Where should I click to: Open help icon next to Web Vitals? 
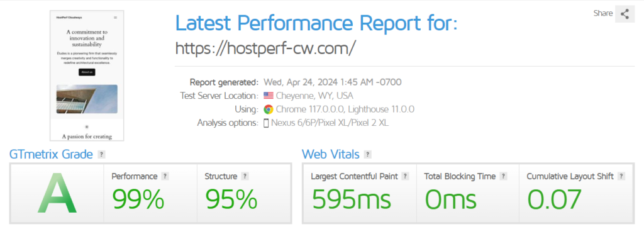pos(367,155)
